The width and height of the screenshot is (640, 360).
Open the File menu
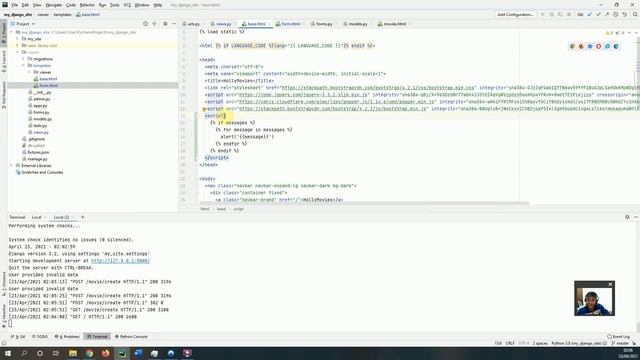[x=15, y=5]
